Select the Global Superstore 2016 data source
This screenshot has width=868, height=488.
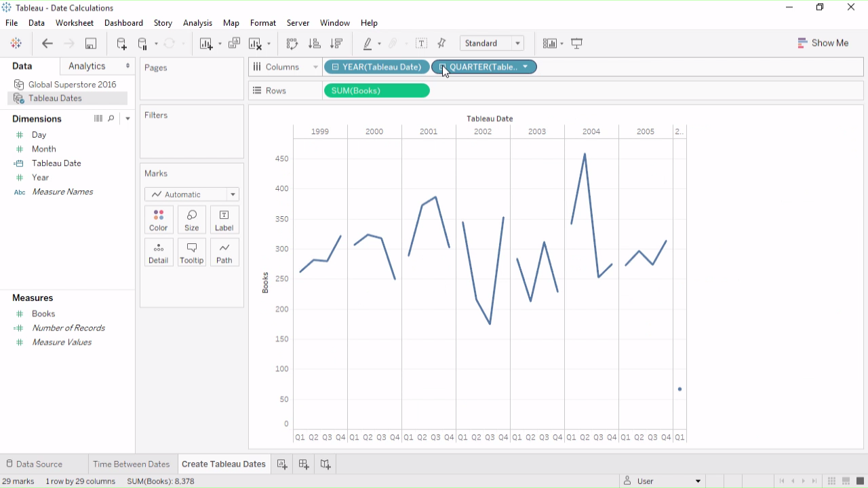coord(72,85)
